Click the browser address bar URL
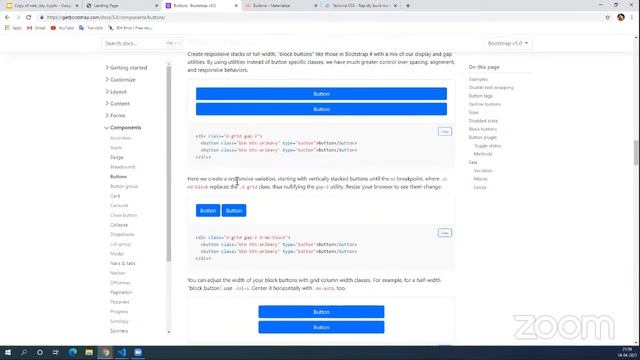This screenshot has height=360, width=640. tap(106, 18)
